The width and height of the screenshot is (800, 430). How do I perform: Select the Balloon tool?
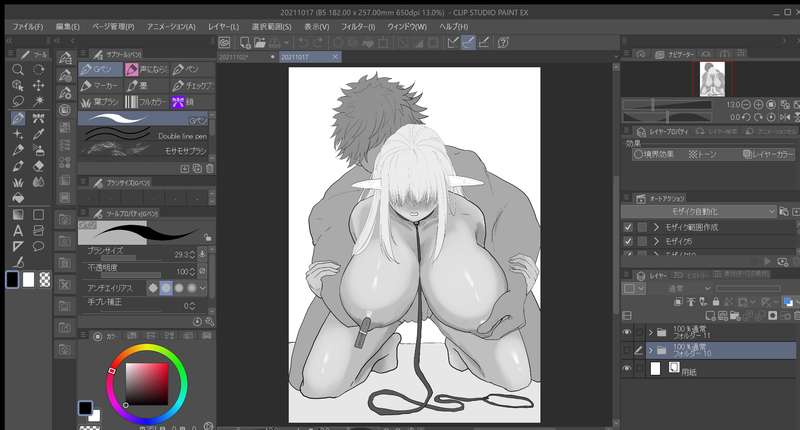[x=38, y=247]
